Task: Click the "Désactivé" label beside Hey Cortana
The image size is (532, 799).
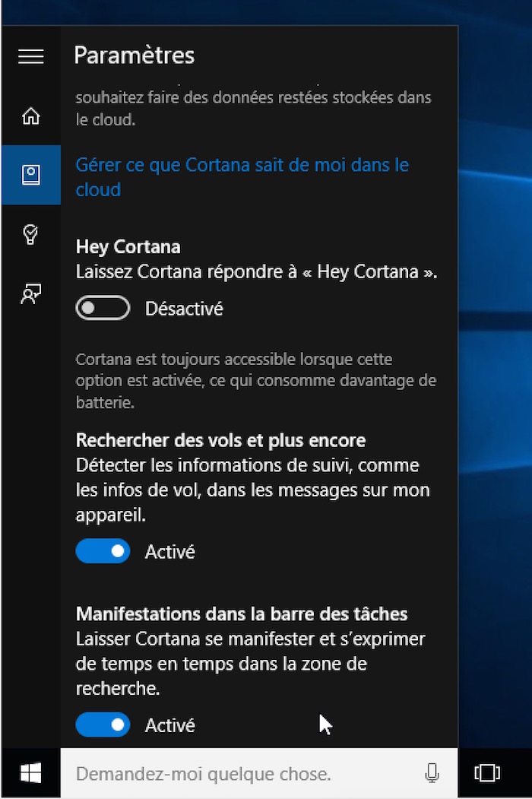Action: click(x=184, y=309)
